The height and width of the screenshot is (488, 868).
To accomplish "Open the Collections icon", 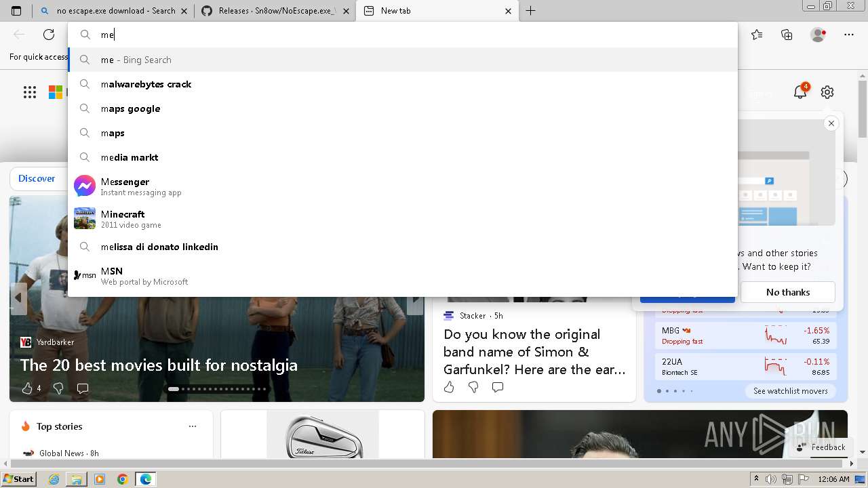I will click(787, 35).
